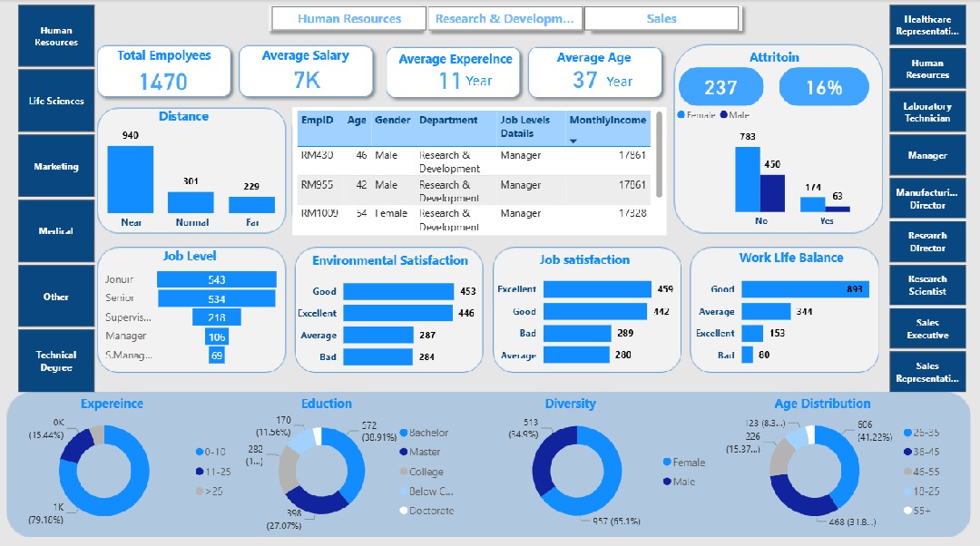Click the Manager job level bar (106)
This screenshot has height=546, width=980.
pyautogui.click(x=216, y=336)
